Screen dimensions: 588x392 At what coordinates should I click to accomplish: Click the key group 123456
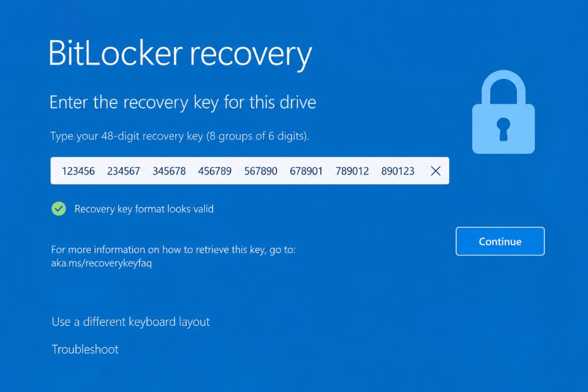(x=78, y=171)
